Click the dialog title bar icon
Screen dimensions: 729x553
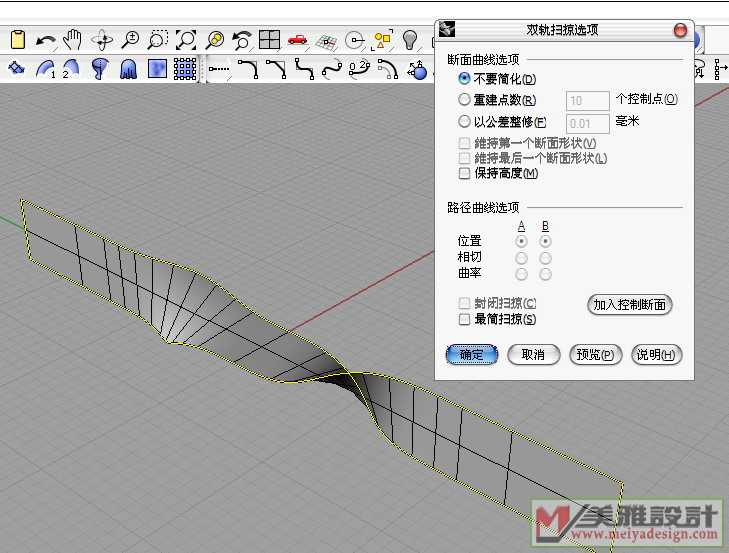(447, 29)
